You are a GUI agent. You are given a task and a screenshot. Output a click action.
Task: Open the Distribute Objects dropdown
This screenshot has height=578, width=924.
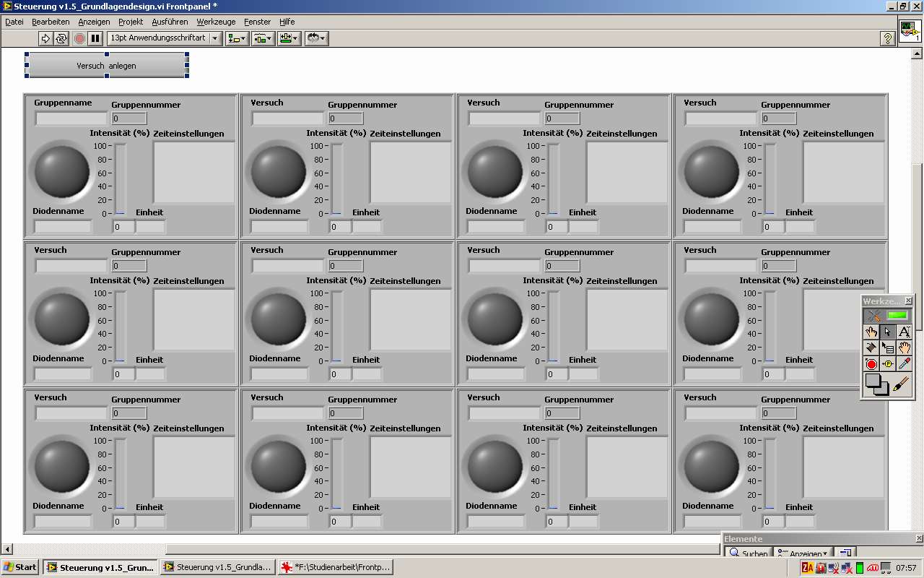(263, 38)
